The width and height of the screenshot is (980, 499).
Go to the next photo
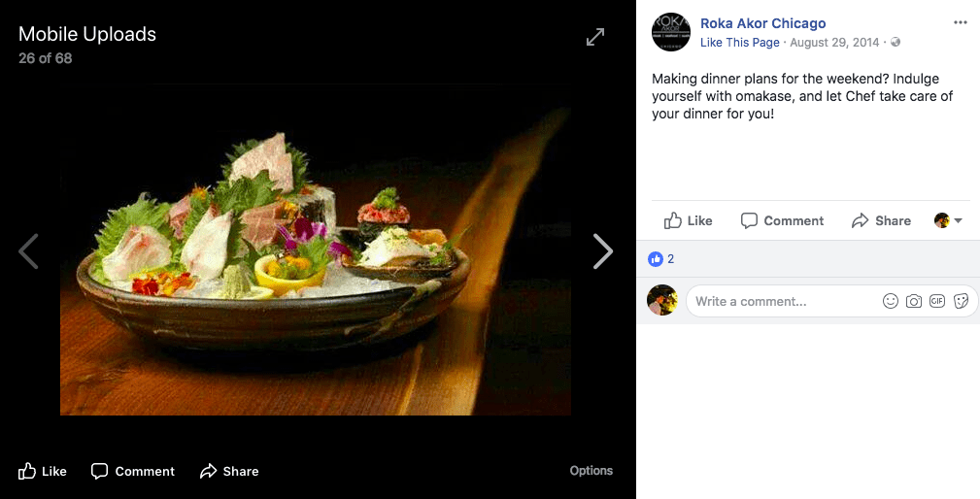click(x=603, y=251)
